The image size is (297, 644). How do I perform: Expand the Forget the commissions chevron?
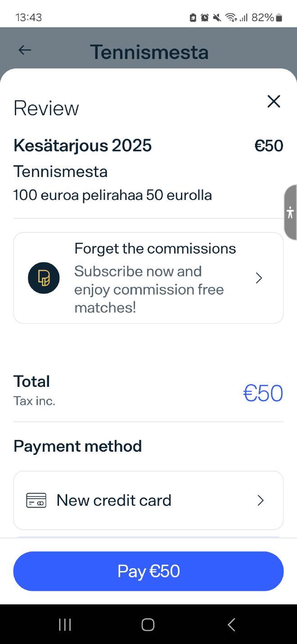pos(259,278)
